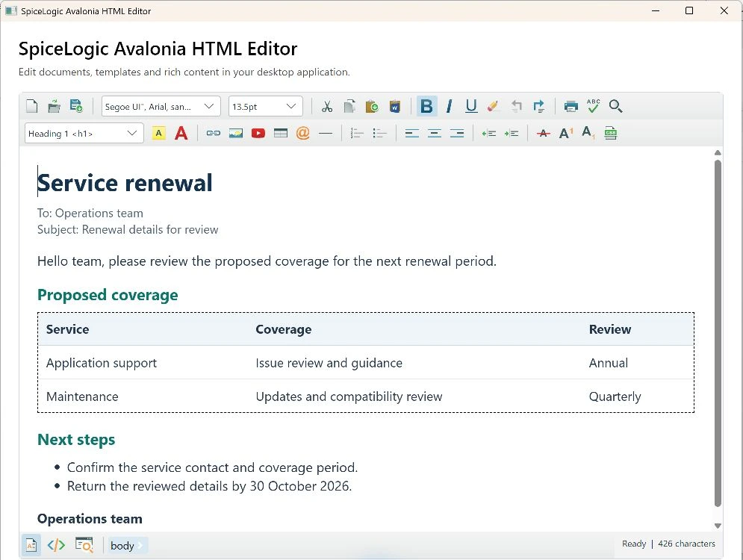Click the Open file icon

click(54, 106)
